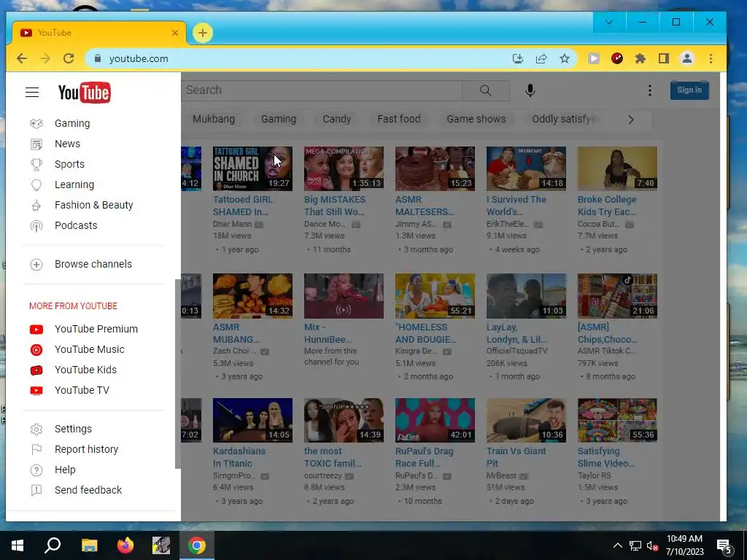Select the Gaming filter chip
The height and width of the screenshot is (560, 747).
click(x=279, y=119)
